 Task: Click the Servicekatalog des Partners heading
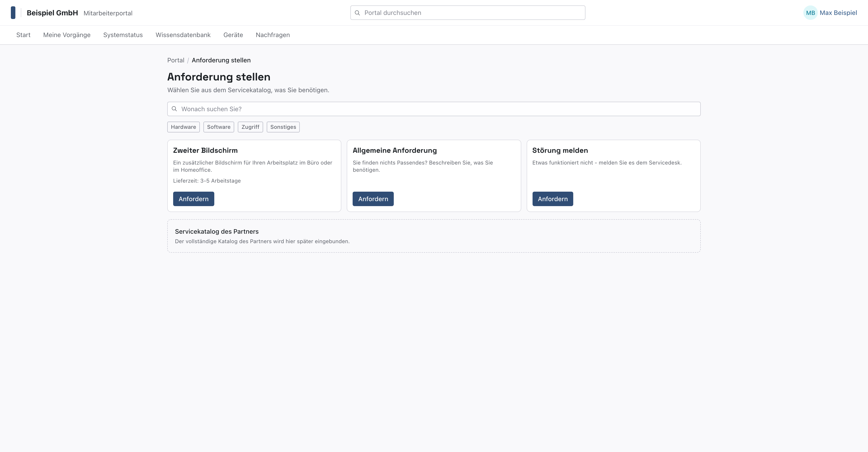coord(217,231)
